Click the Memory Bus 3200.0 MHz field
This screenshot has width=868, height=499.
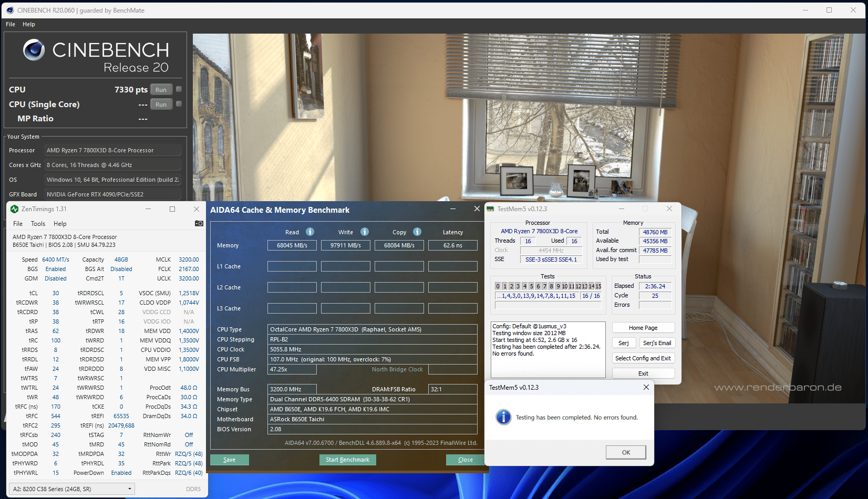click(x=292, y=389)
